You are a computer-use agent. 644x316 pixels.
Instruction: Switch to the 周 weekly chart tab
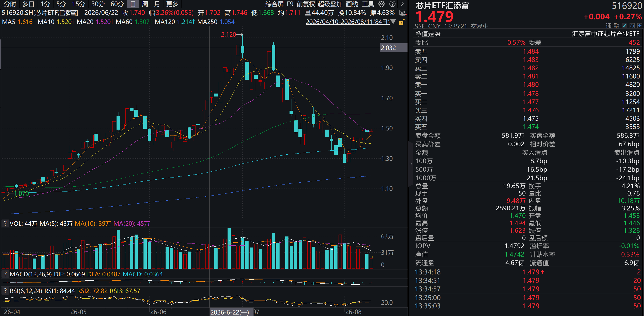[x=145, y=4]
